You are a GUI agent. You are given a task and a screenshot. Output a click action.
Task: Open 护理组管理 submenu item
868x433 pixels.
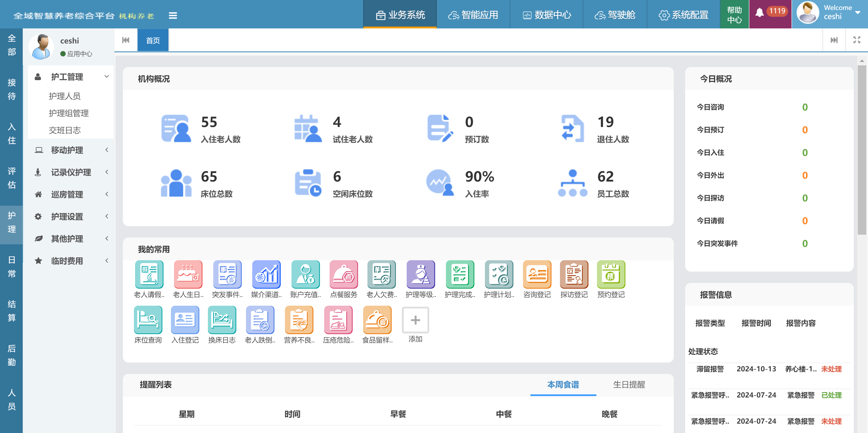coord(69,113)
